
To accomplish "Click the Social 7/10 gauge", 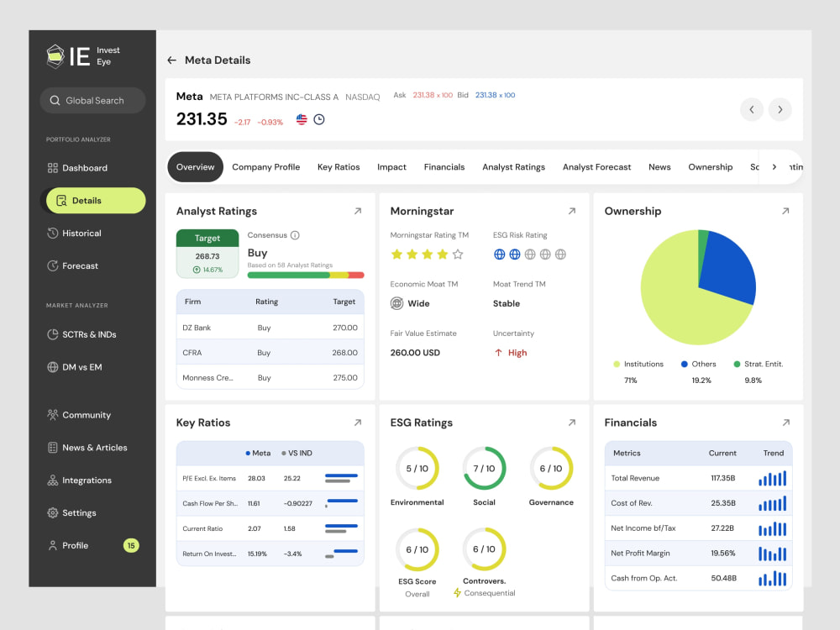I will [x=485, y=468].
